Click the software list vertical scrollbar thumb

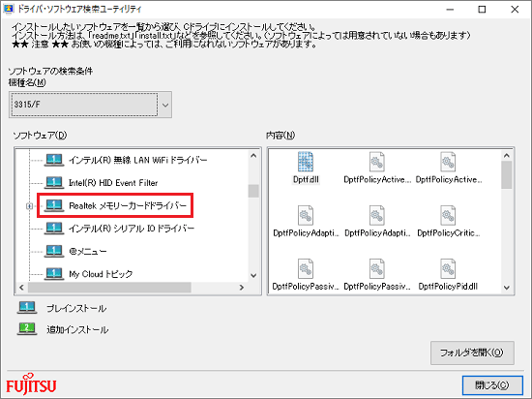pyautogui.click(x=253, y=191)
